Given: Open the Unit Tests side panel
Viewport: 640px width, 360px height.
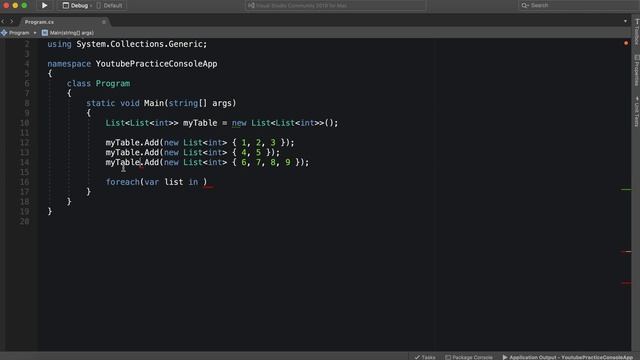Looking at the screenshot, I should coord(636,112).
